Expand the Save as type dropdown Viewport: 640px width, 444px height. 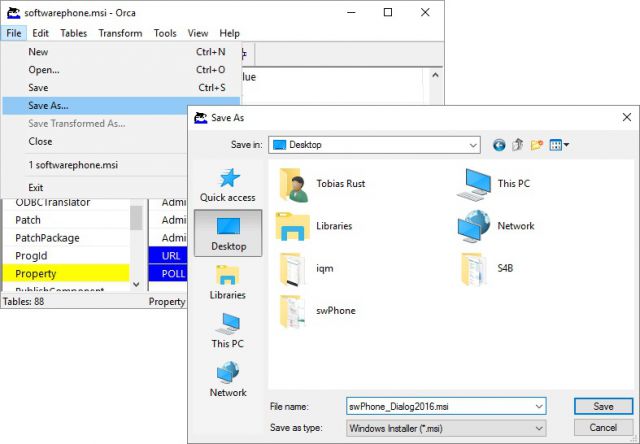(539, 428)
